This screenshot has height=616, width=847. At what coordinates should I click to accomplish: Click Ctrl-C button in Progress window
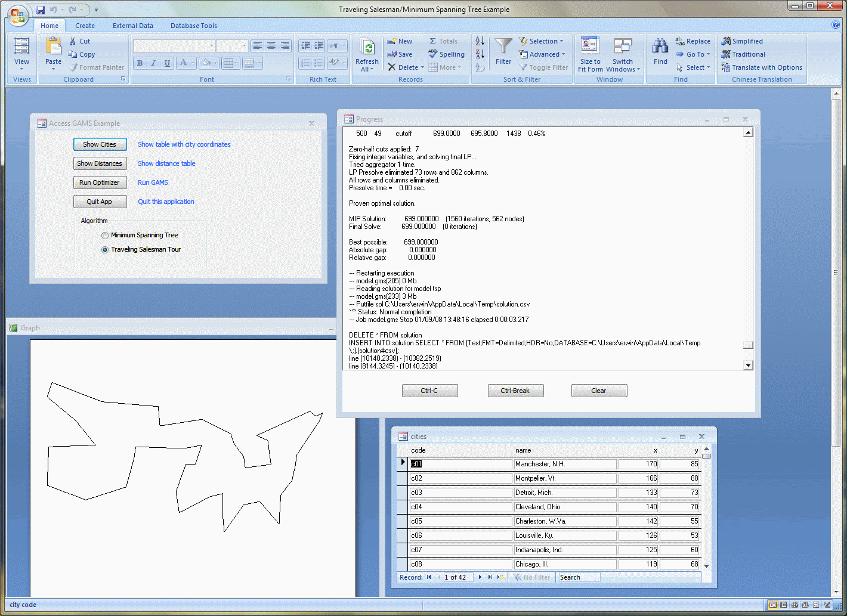click(429, 391)
